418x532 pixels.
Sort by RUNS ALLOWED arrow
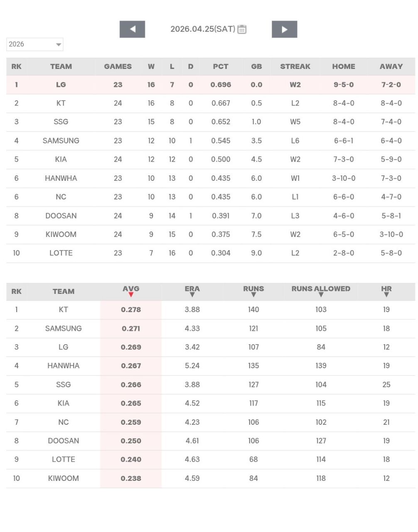pos(321,295)
